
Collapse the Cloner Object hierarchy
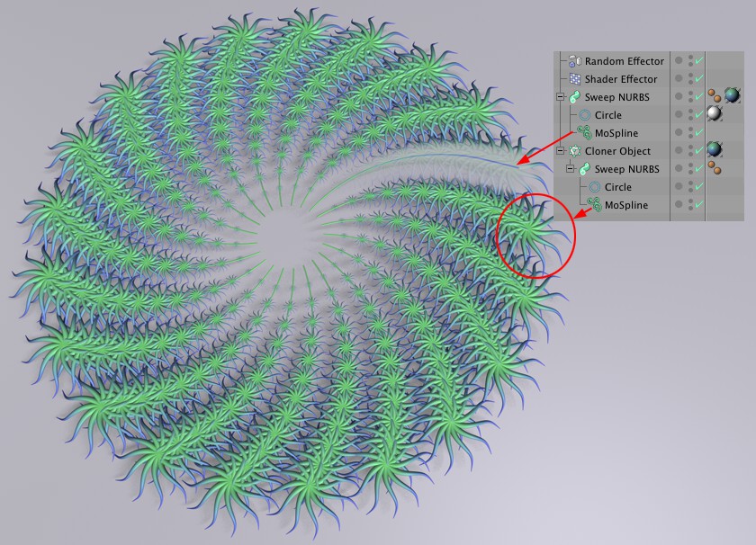560,151
